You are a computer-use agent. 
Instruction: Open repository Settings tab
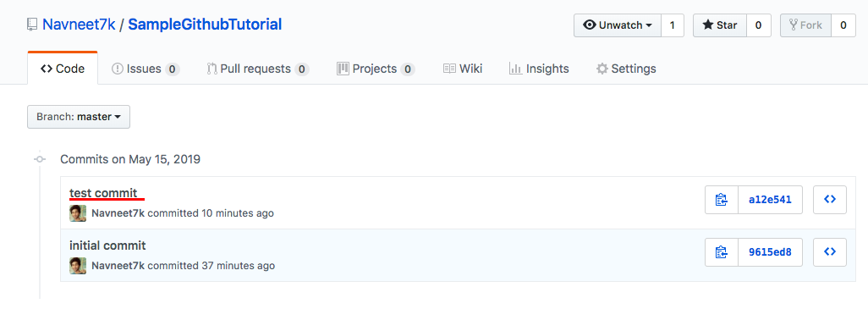(626, 69)
